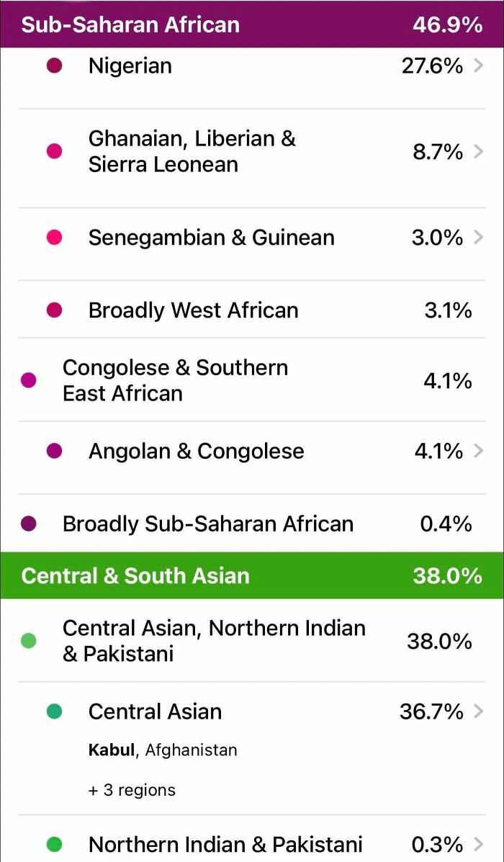The width and height of the screenshot is (504, 862).
Task: Click the light green Central Asian, Northern Indian & Pakistani dot
Action: click(29, 640)
